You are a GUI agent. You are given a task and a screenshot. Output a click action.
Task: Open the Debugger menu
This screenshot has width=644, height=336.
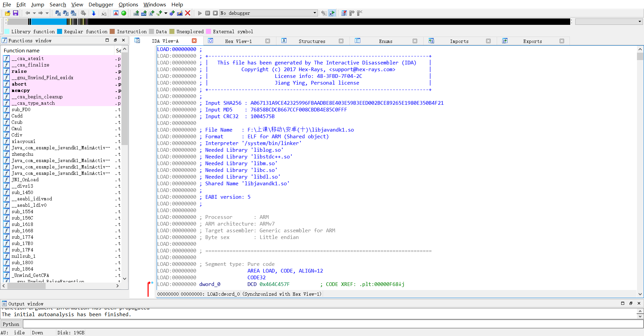tap(101, 4)
